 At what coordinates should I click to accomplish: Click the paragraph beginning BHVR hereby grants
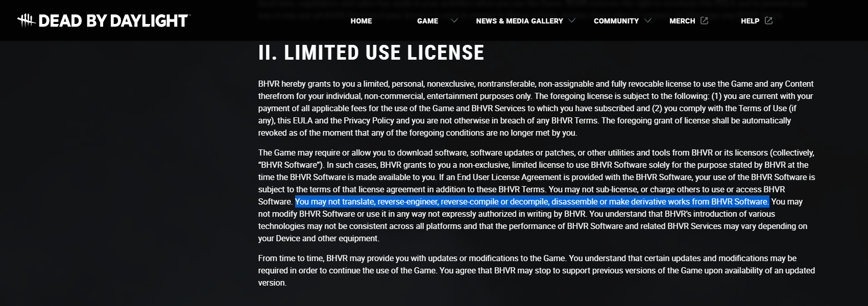[x=536, y=108]
